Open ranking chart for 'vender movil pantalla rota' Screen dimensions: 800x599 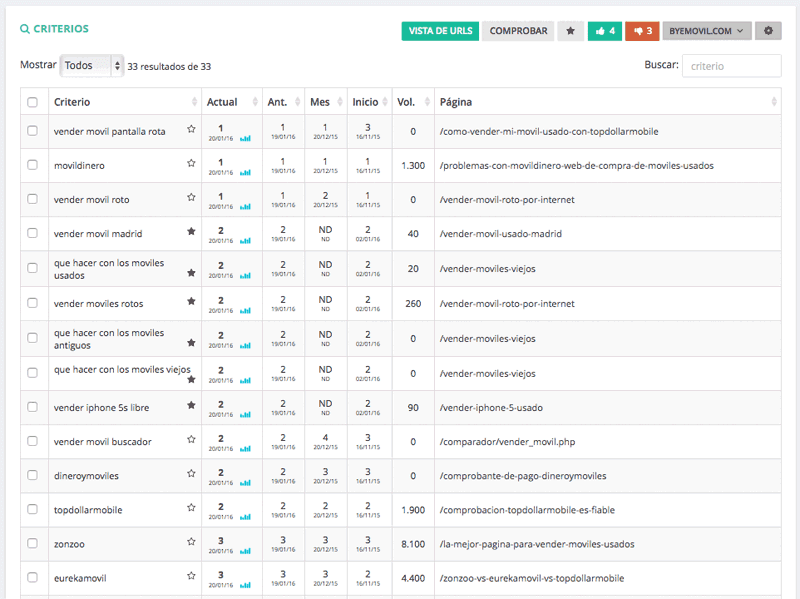click(x=245, y=139)
